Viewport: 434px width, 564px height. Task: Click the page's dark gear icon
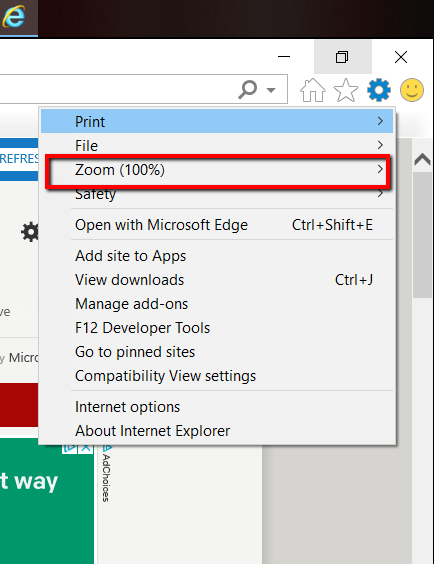click(30, 232)
